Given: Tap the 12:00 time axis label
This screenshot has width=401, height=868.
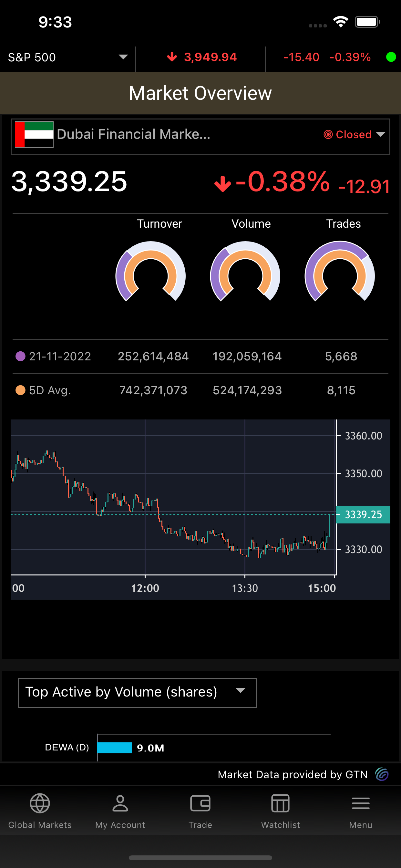Looking at the screenshot, I should click(145, 588).
